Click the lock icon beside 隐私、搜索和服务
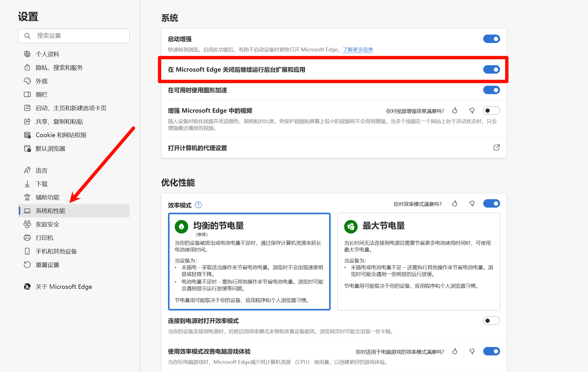The height and width of the screenshot is (372, 588). [x=27, y=67]
